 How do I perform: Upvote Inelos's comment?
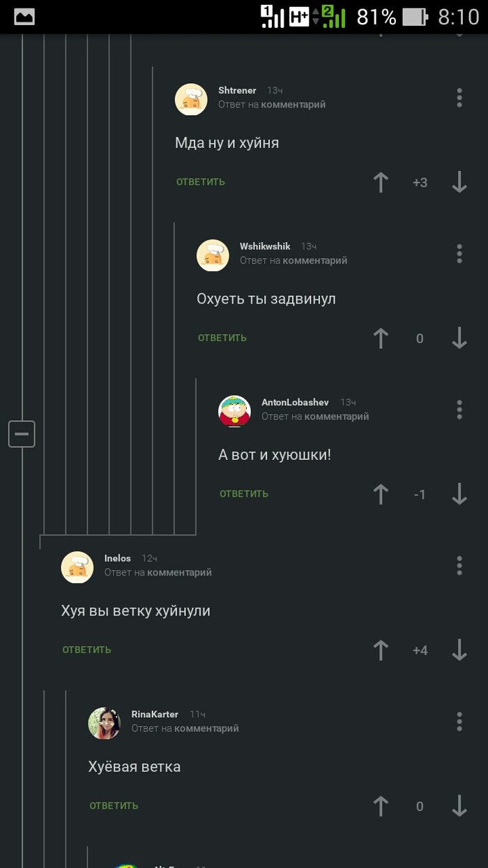(381, 650)
